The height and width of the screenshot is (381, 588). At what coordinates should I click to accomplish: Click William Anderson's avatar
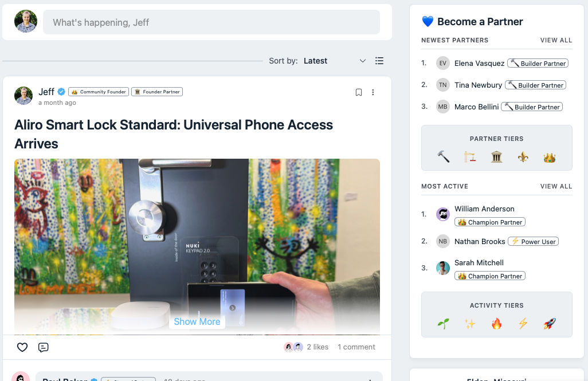[x=443, y=214]
